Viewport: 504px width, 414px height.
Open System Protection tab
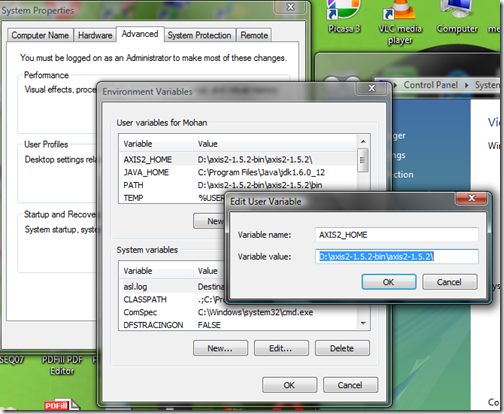click(199, 35)
